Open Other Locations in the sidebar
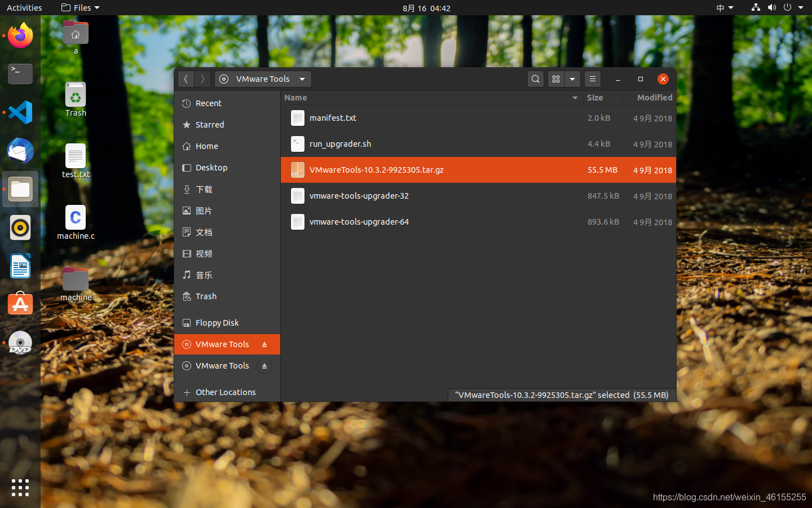The image size is (812, 508). pyautogui.click(x=227, y=392)
